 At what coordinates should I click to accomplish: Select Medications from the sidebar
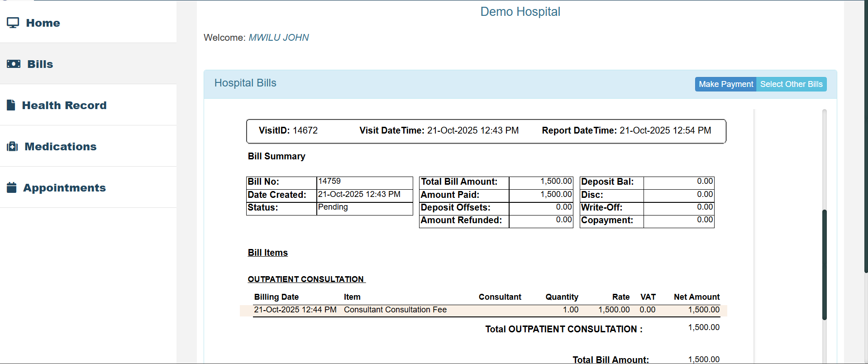coord(61,146)
